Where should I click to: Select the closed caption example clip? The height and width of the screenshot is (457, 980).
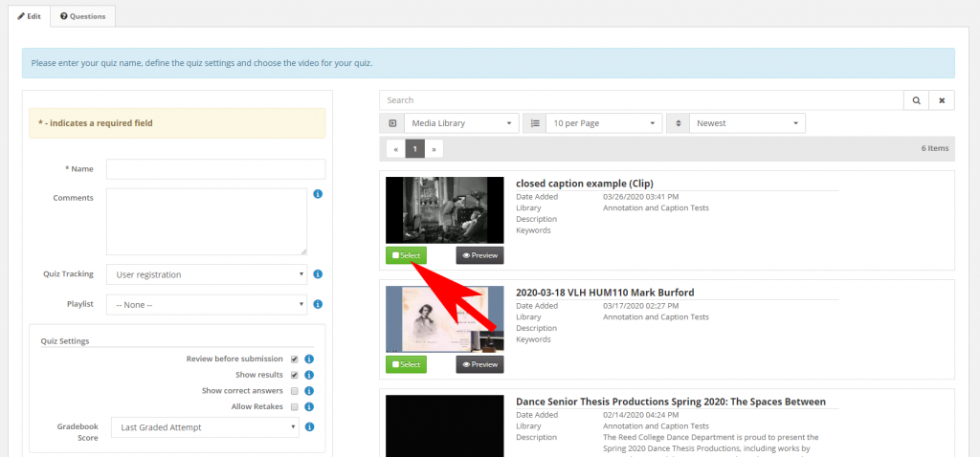click(x=406, y=255)
